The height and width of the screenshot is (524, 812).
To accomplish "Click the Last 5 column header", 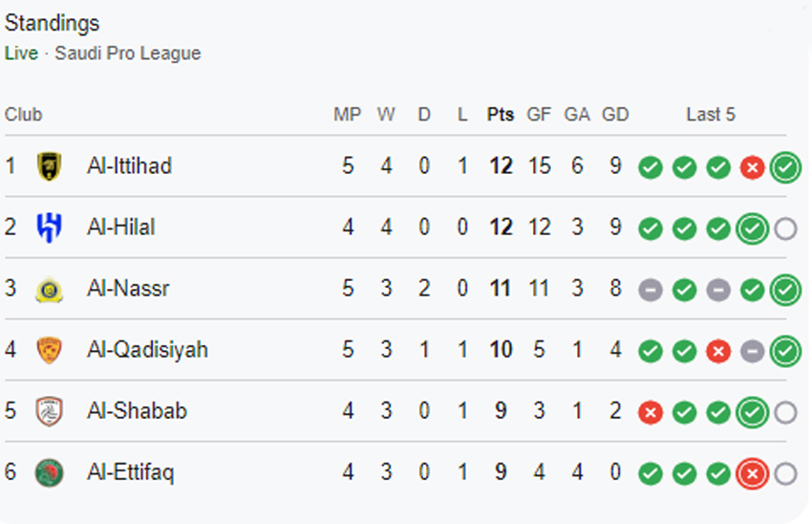I will [x=711, y=115].
